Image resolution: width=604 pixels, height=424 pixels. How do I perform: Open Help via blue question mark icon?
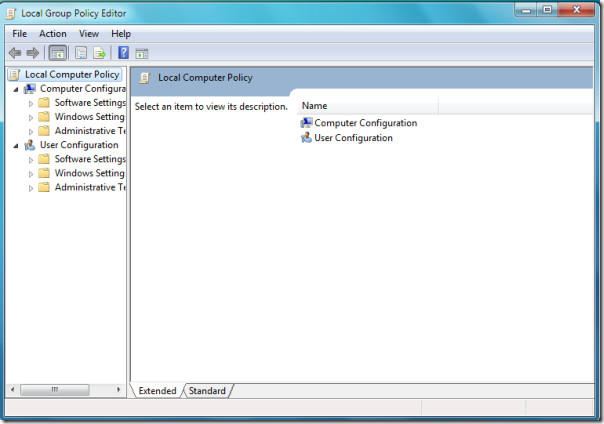coord(123,52)
